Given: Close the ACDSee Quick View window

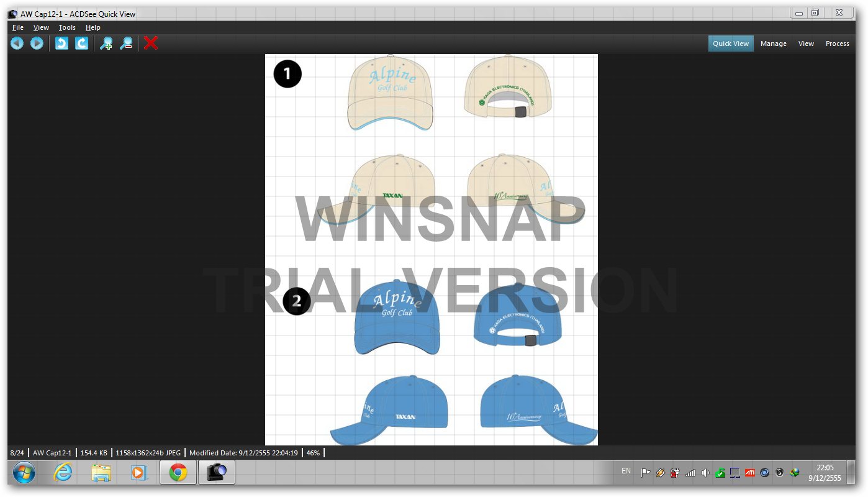Looking at the screenshot, I should coord(839,13).
